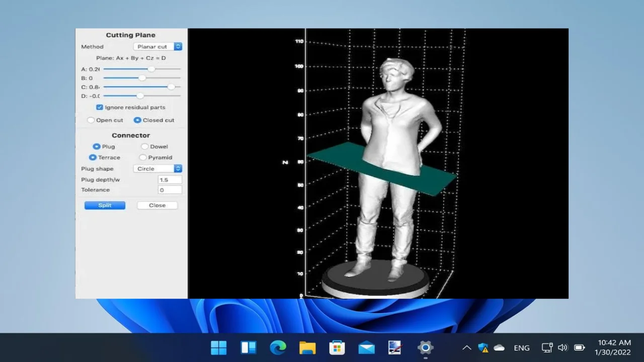Viewport: 644px width, 362px height.
Task: Open the Widgets taskbar icon
Action: pyautogui.click(x=249, y=347)
